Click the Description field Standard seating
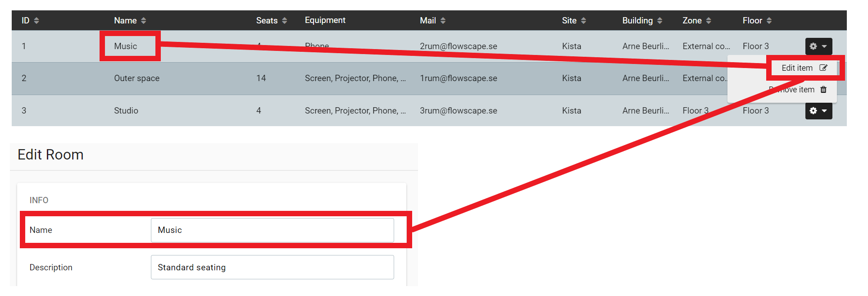The height and width of the screenshot is (296, 868). click(x=273, y=267)
